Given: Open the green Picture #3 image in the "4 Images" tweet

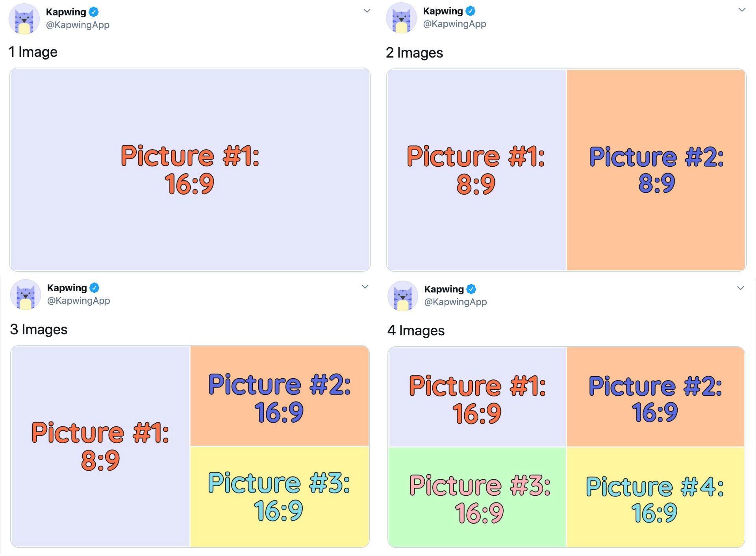Looking at the screenshot, I should point(477,497).
